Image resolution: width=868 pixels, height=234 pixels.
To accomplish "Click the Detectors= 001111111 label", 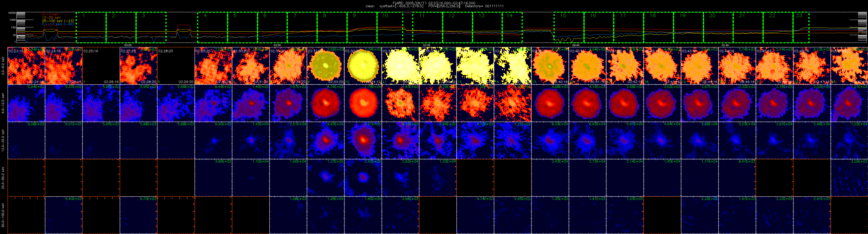I will (484, 6).
